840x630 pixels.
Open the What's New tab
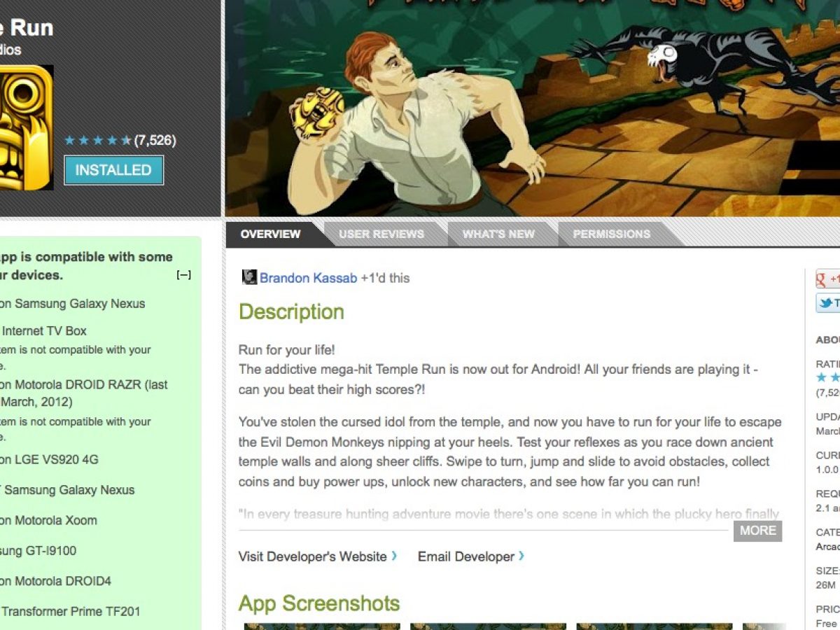coord(498,234)
